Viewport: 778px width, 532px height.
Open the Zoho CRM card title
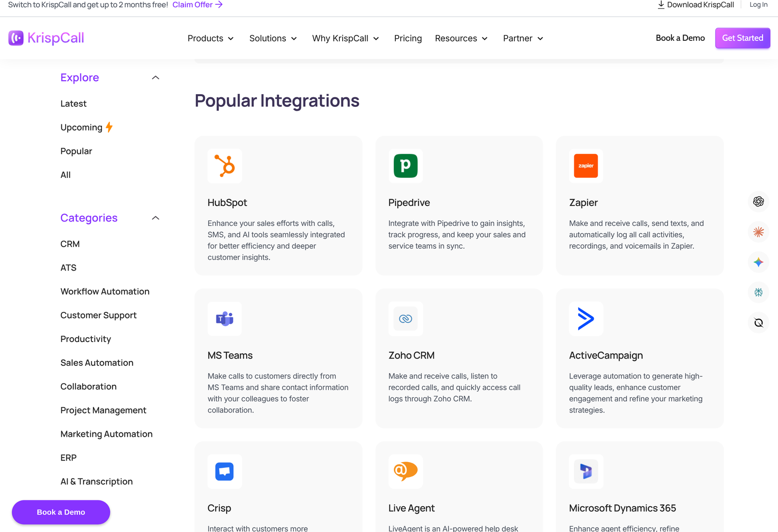[411, 355]
